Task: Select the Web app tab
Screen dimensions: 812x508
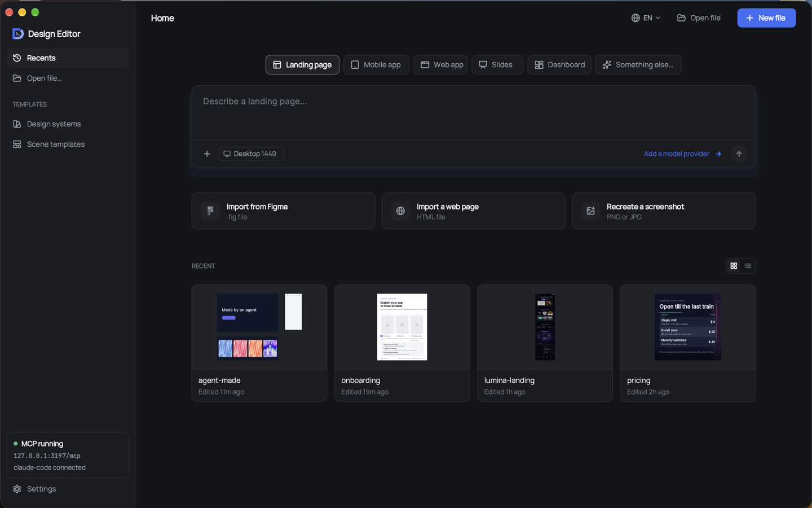Action: pyautogui.click(x=440, y=65)
